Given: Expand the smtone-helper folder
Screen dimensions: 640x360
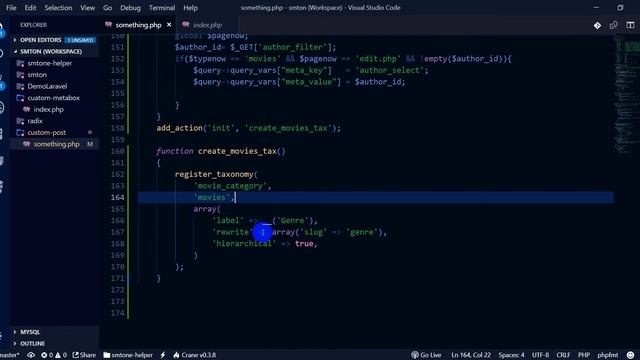Looking at the screenshot, I should pyautogui.click(x=49, y=63).
